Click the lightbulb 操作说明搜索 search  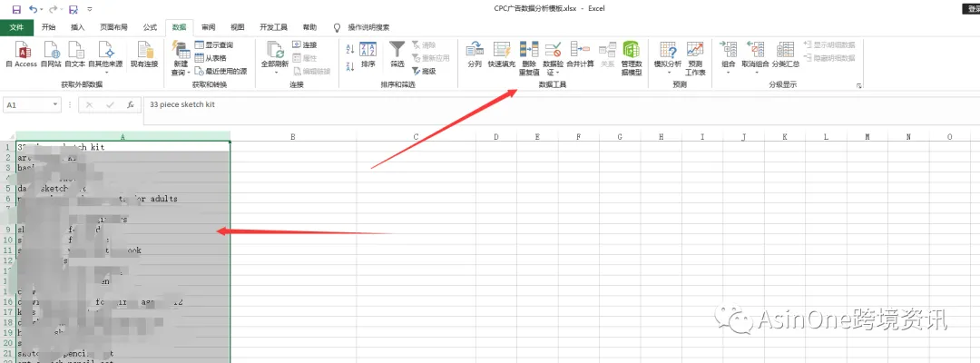click(x=362, y=27)
